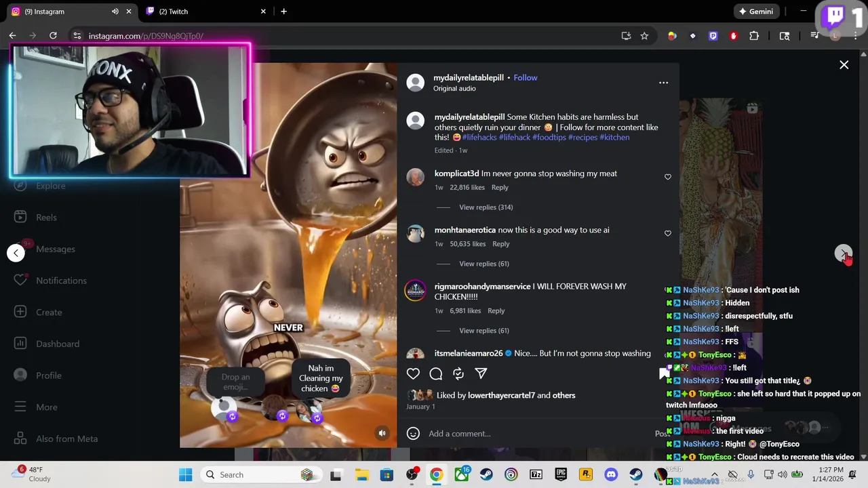Open Messages in Instagram sidebar
This screenshot has width=868, height=488.
click(x=55, y=249)
